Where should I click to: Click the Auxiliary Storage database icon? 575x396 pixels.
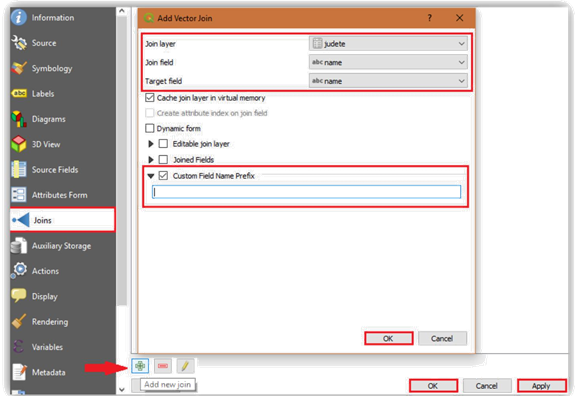[x=18, y=245]
